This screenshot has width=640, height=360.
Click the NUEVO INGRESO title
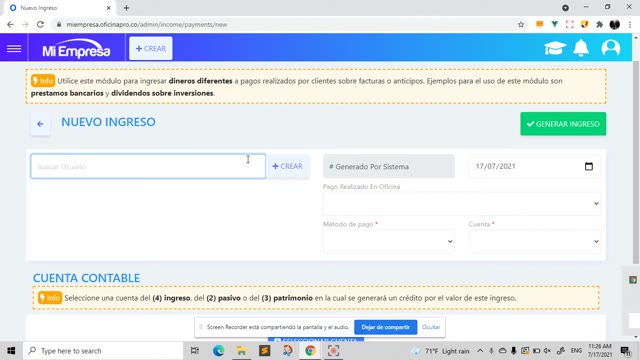click(x=108, y=122)
